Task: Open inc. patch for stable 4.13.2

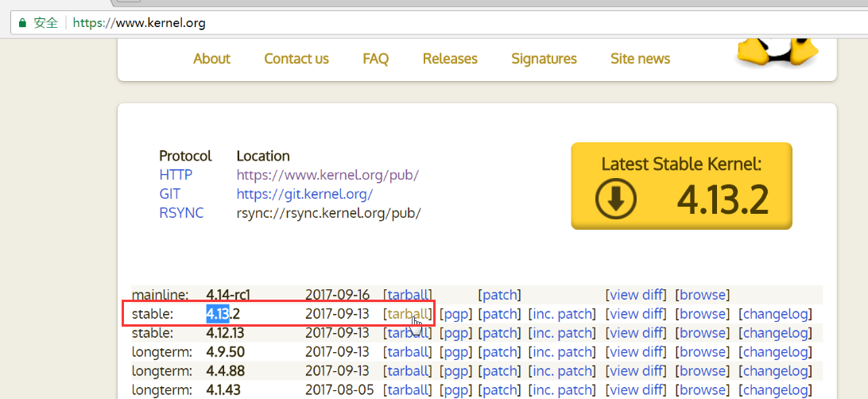Action: 563,314
